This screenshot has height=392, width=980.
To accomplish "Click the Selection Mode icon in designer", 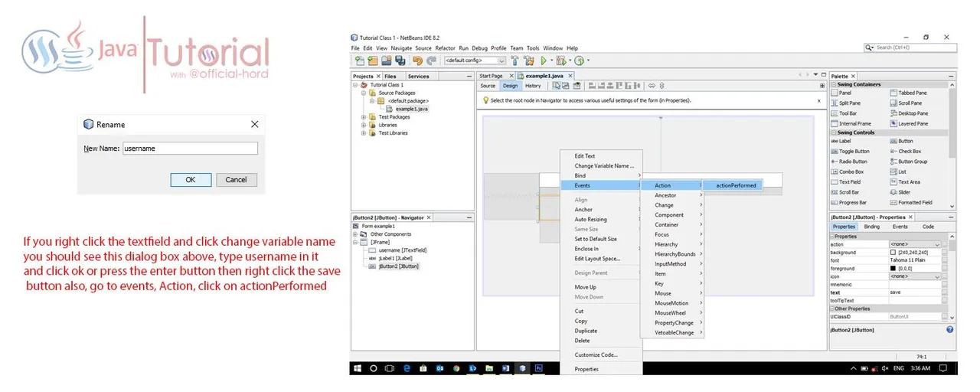I will pyautogui.click(x=557, y=86).
